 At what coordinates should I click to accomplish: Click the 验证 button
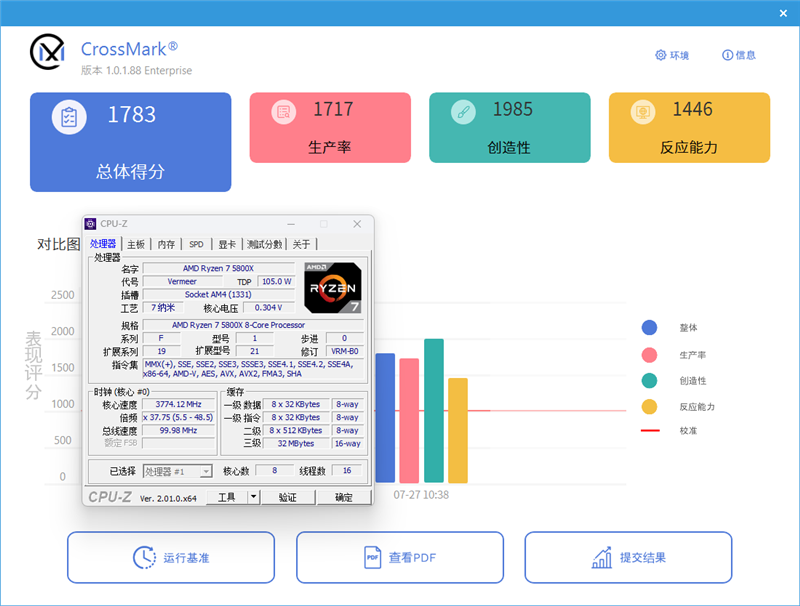click(288, 497)
